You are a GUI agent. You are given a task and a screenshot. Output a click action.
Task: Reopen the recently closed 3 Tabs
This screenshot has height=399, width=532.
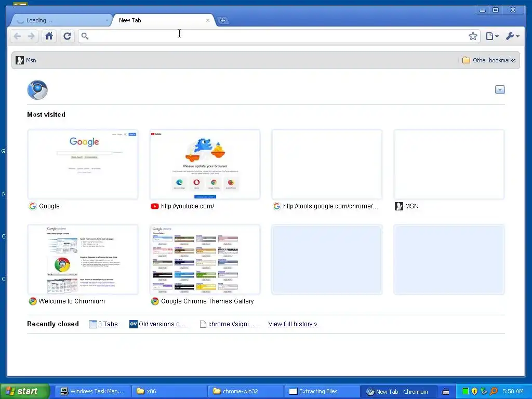pyautogui.click(x=108, y=324)
